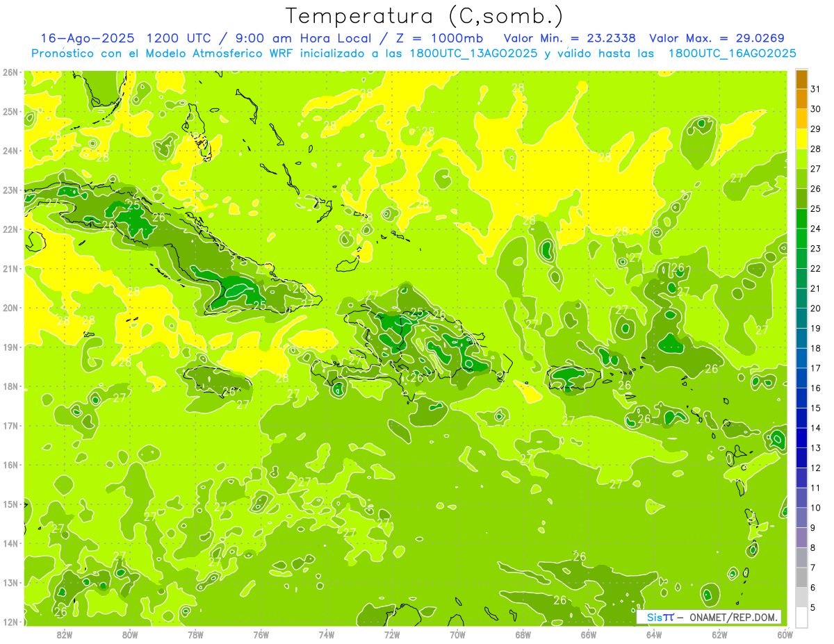Select the topmost brown swatch above 31
Viewport: 834px width, 644px height.
click(801, 79)
